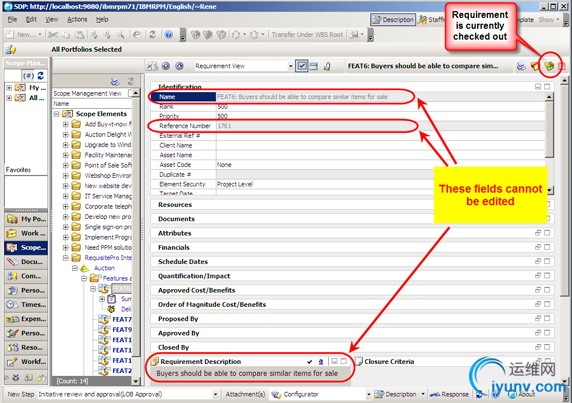The width and height of the screenshot is (572, 403).
Task: Open Scope... navigation item
Action: click(26, 247)
